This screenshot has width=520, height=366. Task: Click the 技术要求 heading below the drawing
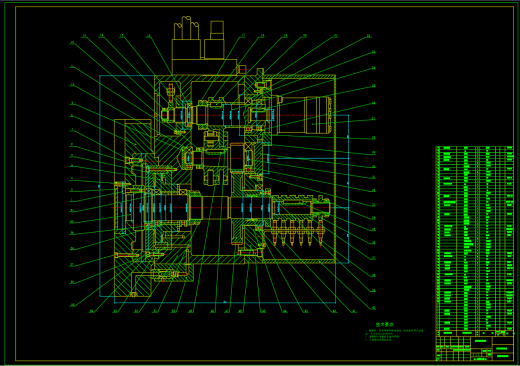384,324
